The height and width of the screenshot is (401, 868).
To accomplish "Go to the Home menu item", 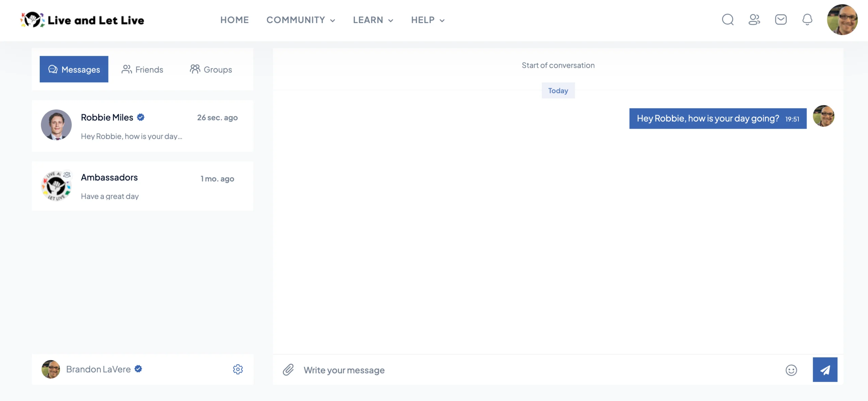I will click(234, 20).
